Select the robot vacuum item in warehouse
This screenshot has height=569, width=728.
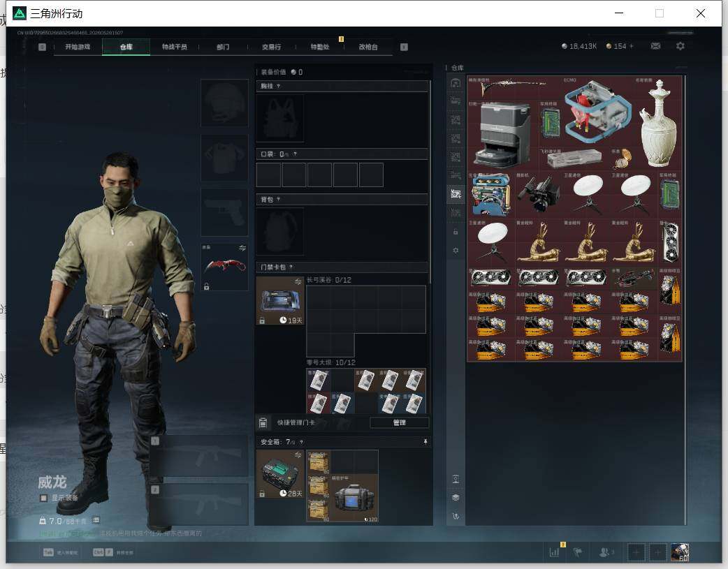(503, 135)
